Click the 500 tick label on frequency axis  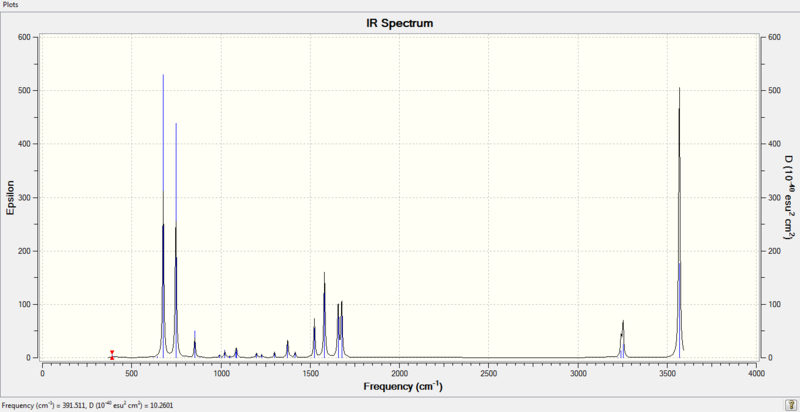click(x=132, y=373)
